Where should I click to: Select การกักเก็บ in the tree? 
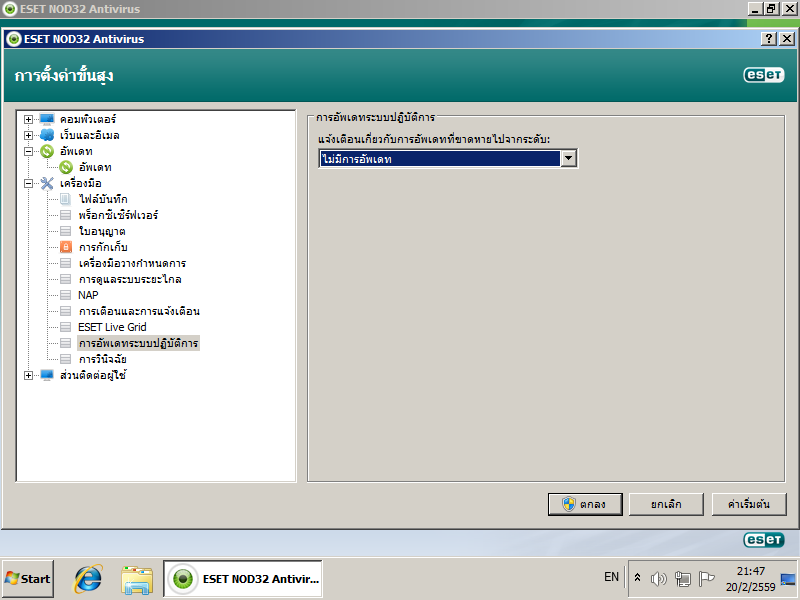point(103,247)
